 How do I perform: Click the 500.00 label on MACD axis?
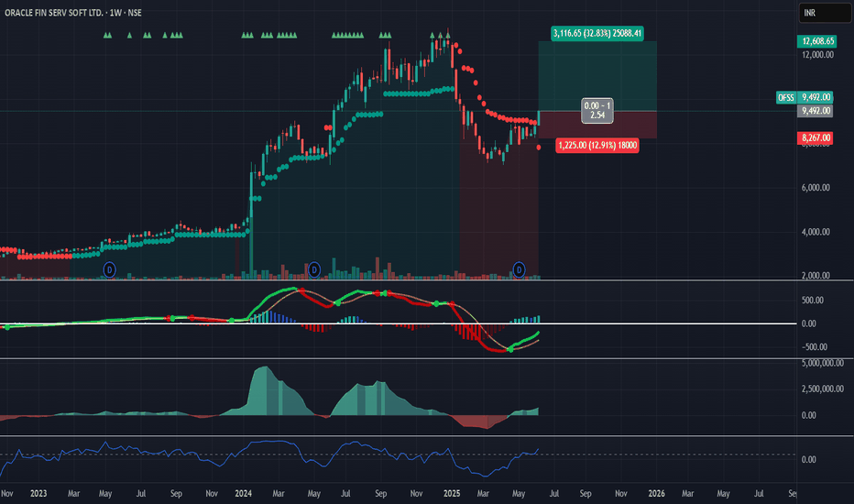pos(812,301)
